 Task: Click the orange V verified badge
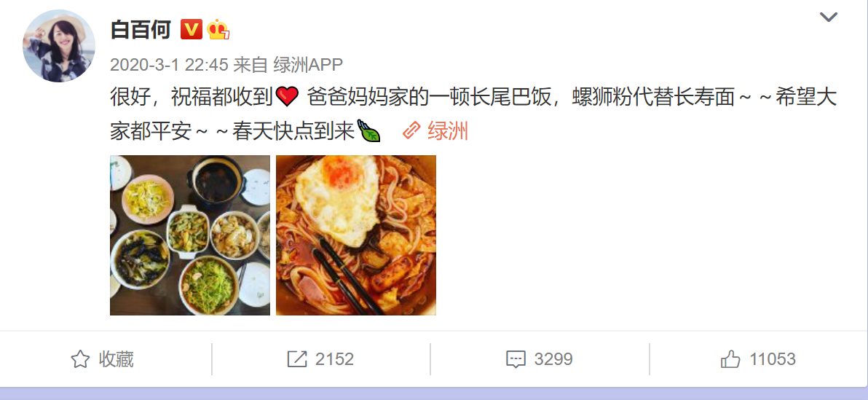(191, 29)
